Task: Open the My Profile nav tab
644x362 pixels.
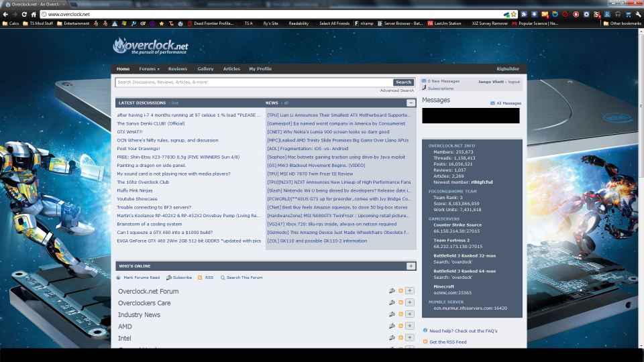Action: [260, 69]
